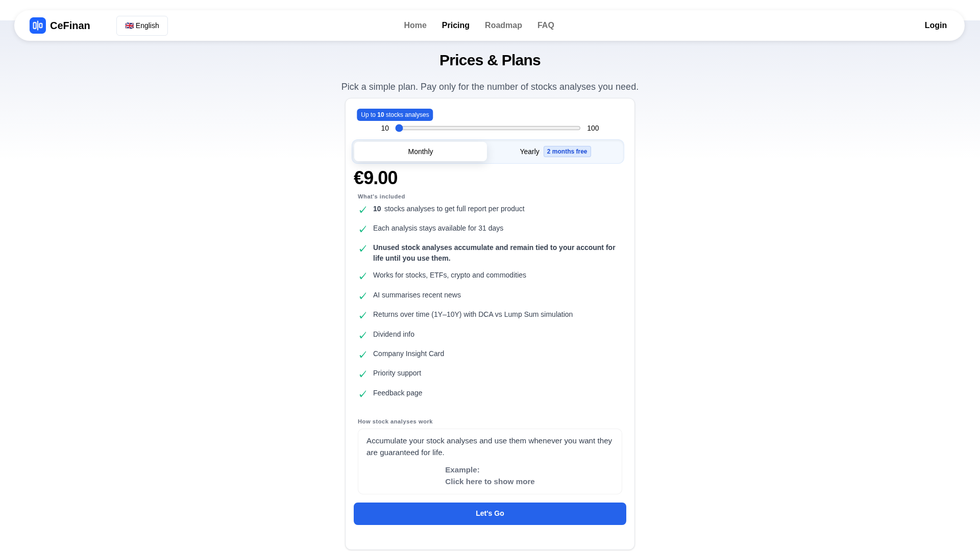Click the Login link
This screenshot has width=980, height=551.
(x=935, y=26)
